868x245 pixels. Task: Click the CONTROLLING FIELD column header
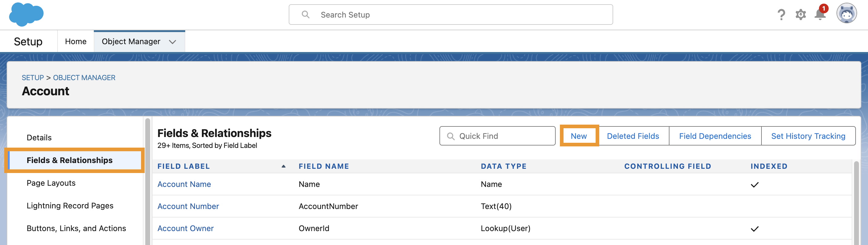[x=668, y=166]
